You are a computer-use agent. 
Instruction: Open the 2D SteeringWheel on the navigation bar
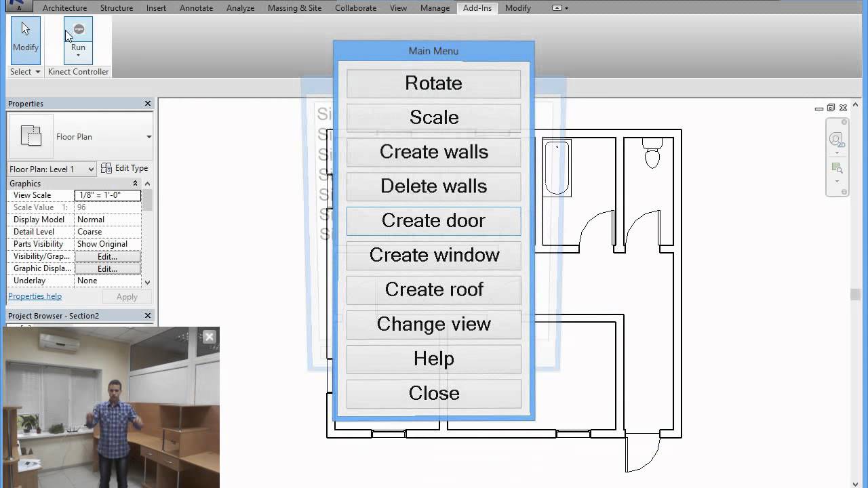(x=837, y=139)
